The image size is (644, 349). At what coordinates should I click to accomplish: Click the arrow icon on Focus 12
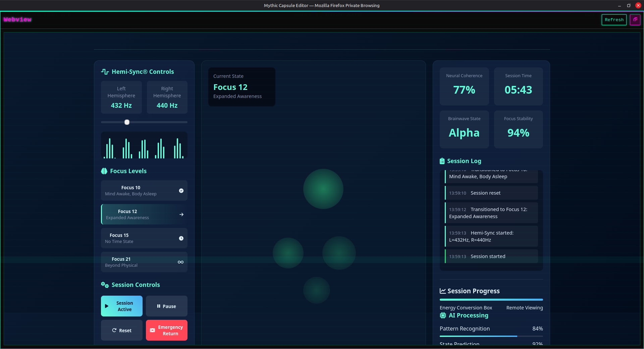coord(181,214)
